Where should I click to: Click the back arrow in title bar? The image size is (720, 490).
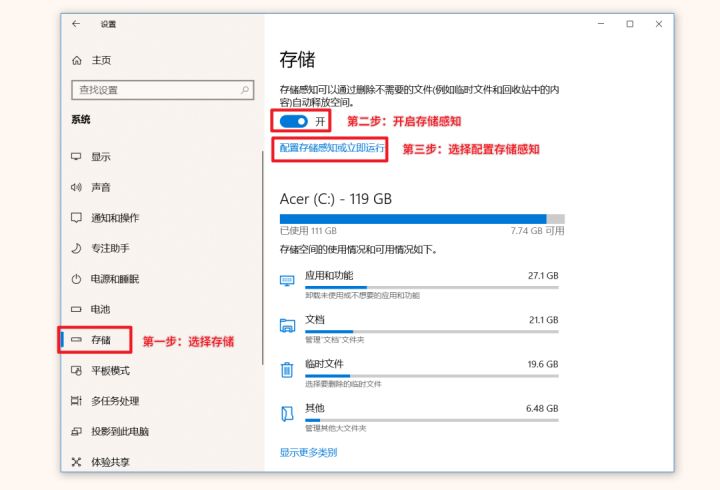tap(76, 24)
